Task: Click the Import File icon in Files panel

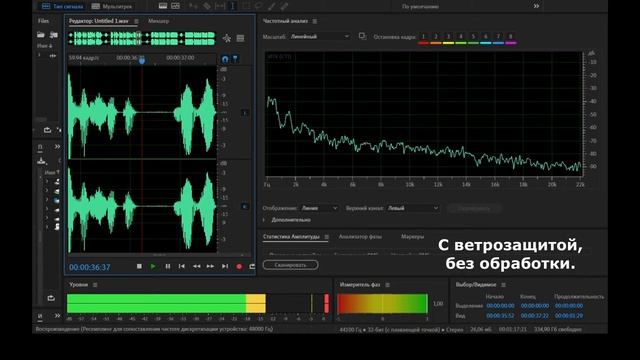Action: point(53,35)
